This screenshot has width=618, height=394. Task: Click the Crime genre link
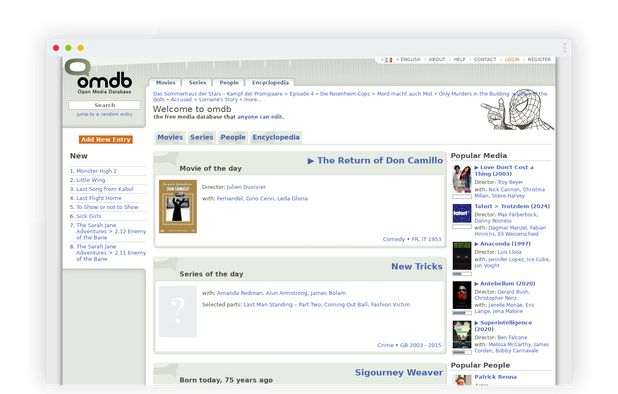385,345
